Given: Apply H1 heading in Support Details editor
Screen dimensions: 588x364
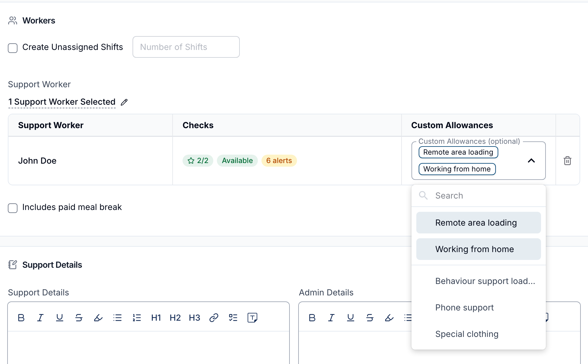Looking at the screenshot, I should 156,318.
